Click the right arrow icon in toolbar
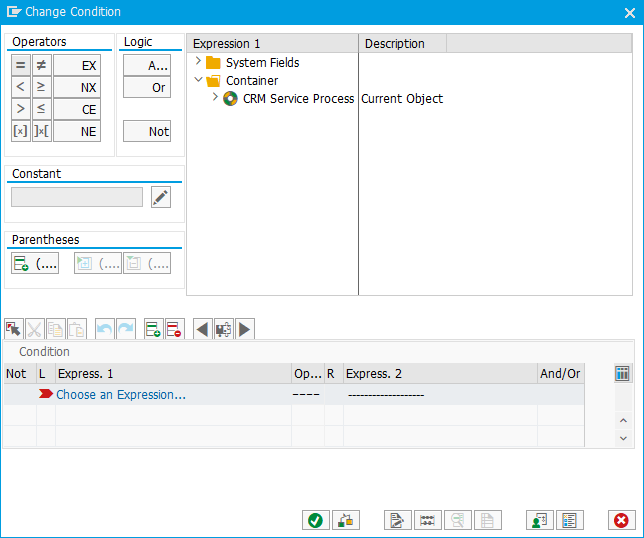Image resolution: width=644 pixels, height=538 pixels. 244,329
